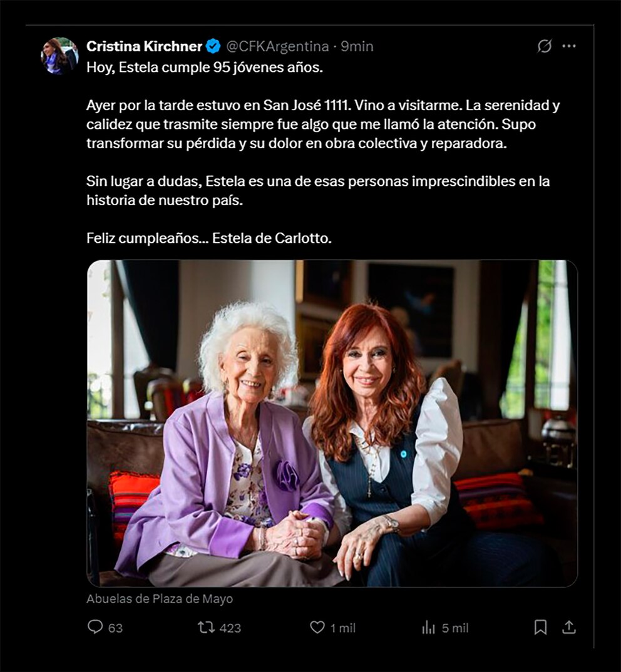
Task: Bookmark this post
Action: tap(540, 627)
